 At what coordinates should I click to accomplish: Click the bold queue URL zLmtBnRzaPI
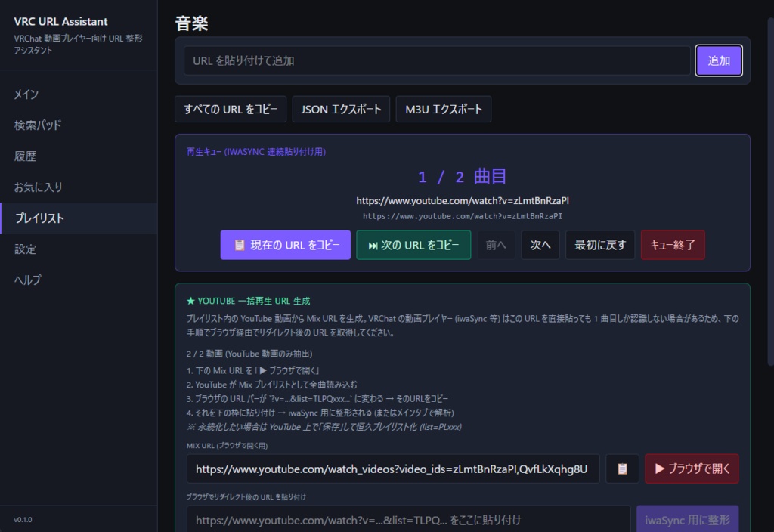coord(463,200)
